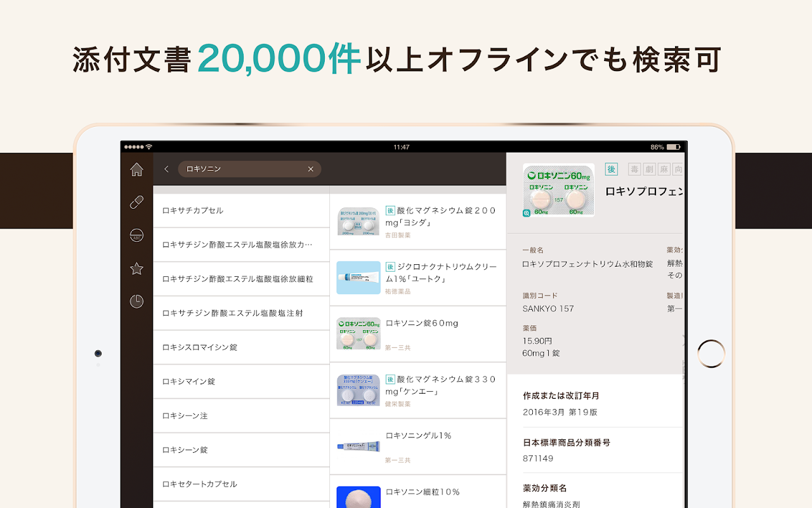Click the 後 badge on ジクロフェナク row
The height and width of the screenshot is (508, 812).
tap(390, 267)
